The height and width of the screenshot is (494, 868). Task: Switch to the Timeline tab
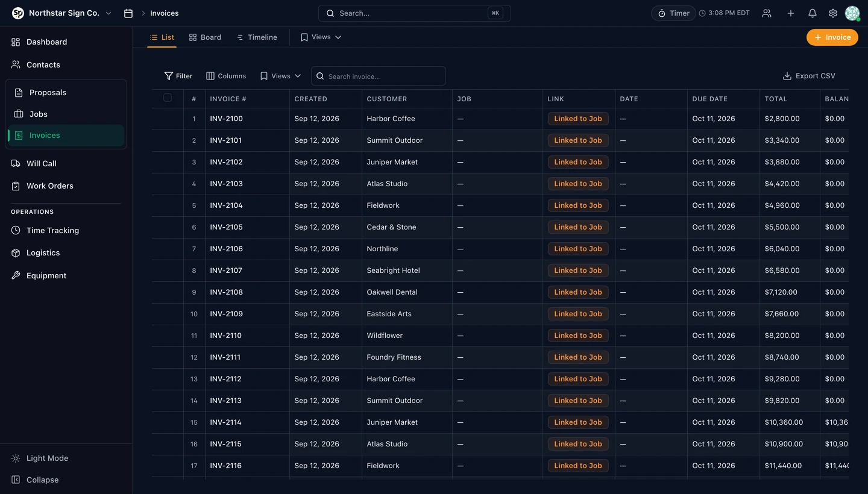(x=257, y=37)
